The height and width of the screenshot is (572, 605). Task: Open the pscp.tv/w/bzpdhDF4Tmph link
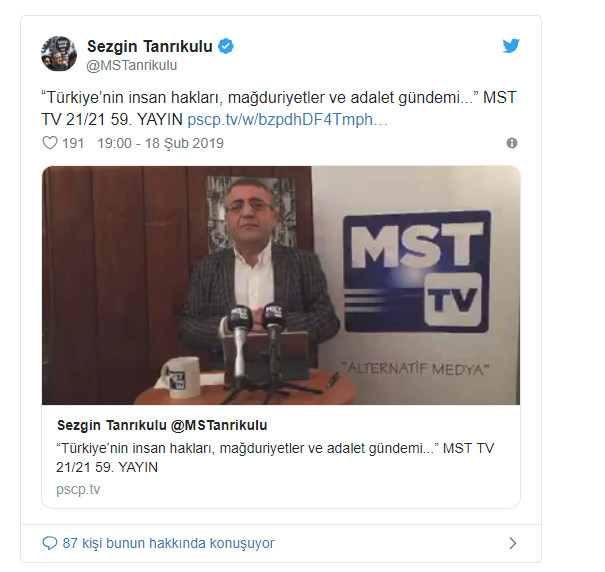tap(287, 120)
